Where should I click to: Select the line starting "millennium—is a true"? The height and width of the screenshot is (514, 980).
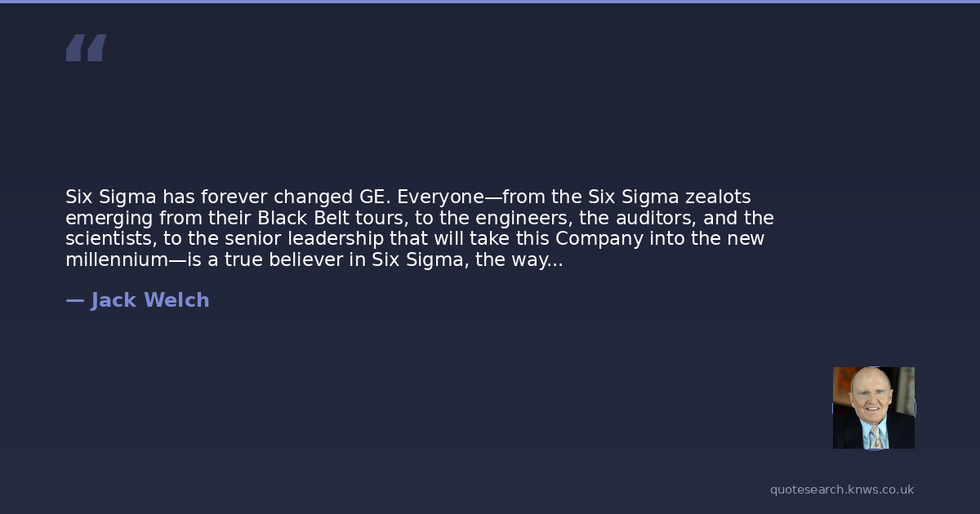tap(314, 260)
